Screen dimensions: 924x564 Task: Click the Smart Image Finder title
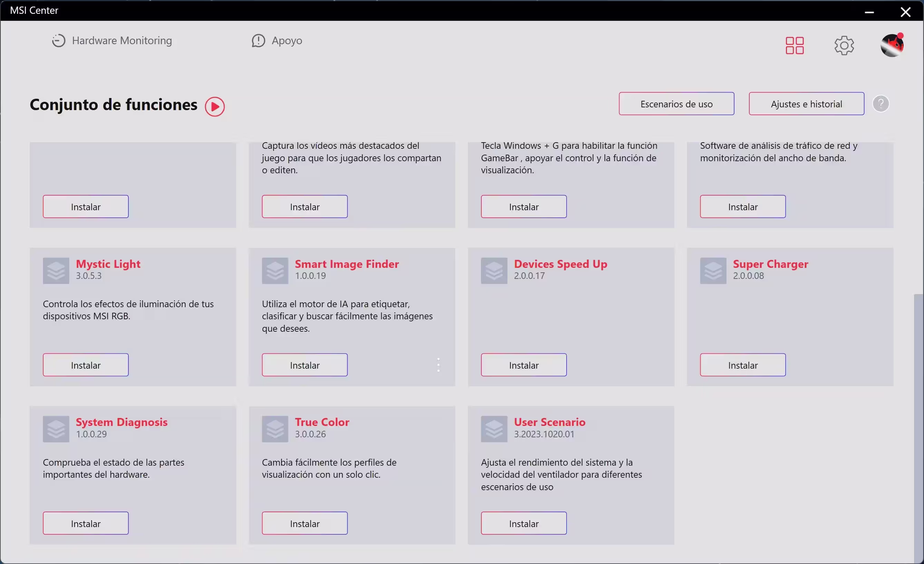pos(347,264)
